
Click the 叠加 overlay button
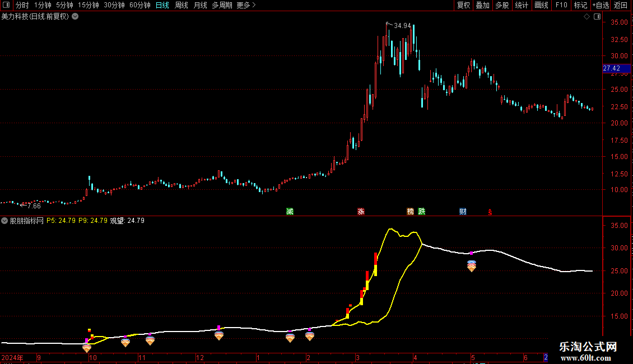[x=482, y=5]
